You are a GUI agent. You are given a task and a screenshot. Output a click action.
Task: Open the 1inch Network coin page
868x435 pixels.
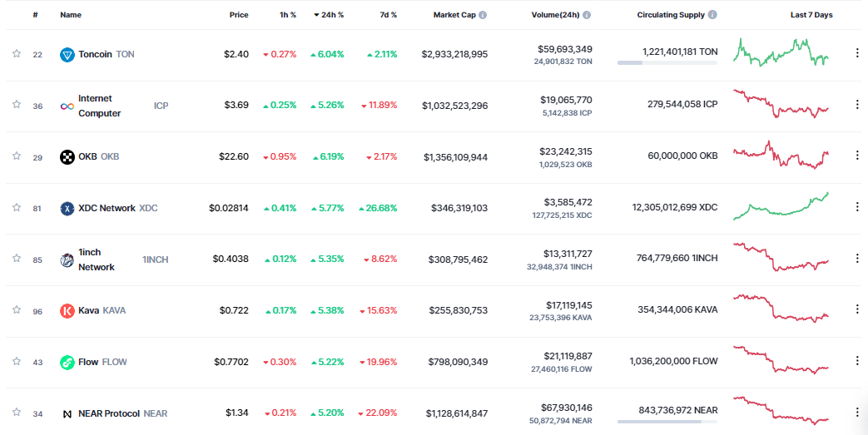pyautogui.click(x=97, y=260)
